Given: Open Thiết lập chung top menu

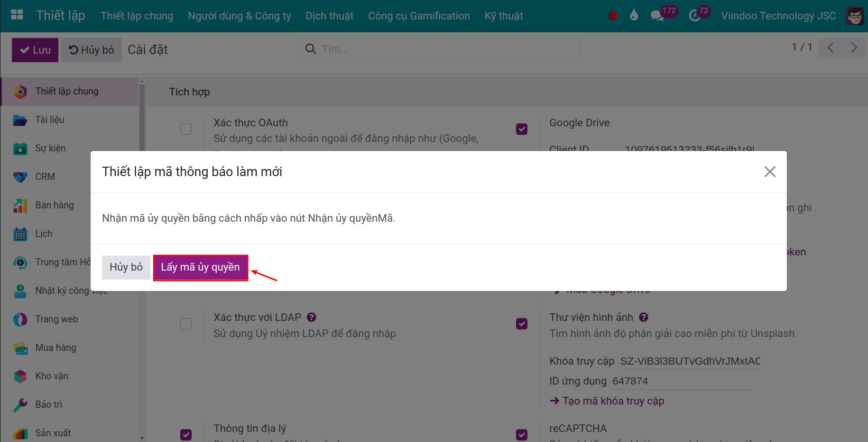Looking at the screenshot, I should click(x=137, y=16).
